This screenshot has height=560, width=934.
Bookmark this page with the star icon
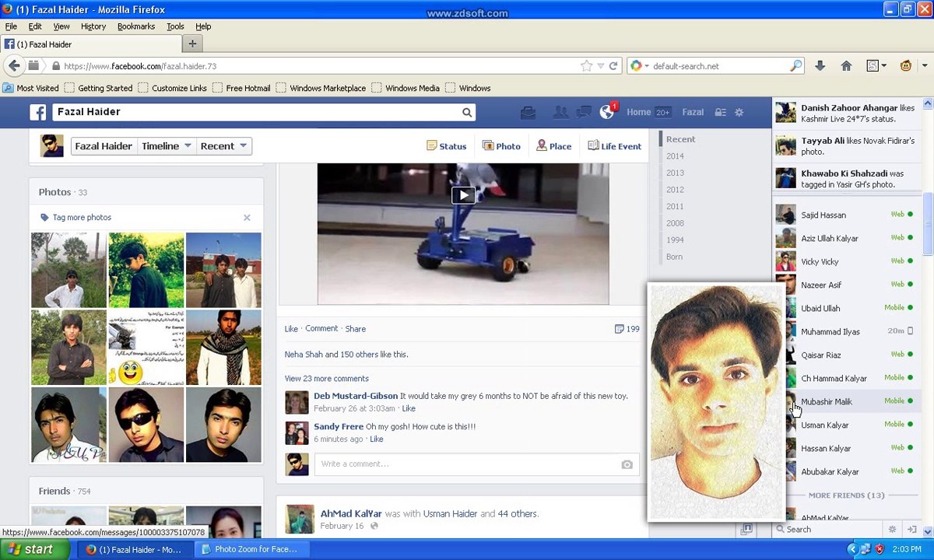[x=587, y=66]
